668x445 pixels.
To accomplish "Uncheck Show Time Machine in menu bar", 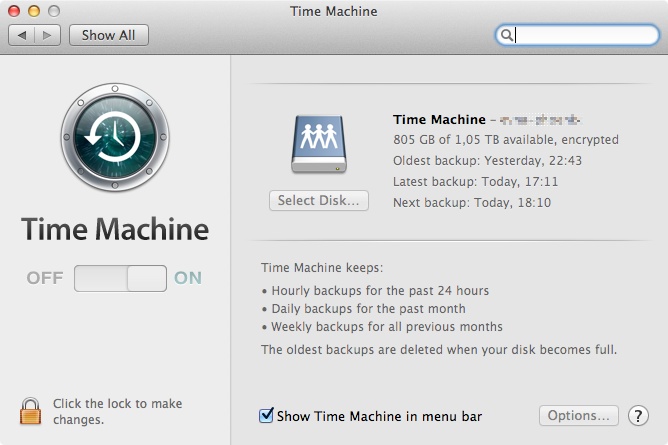I will [x=266, y=415].
